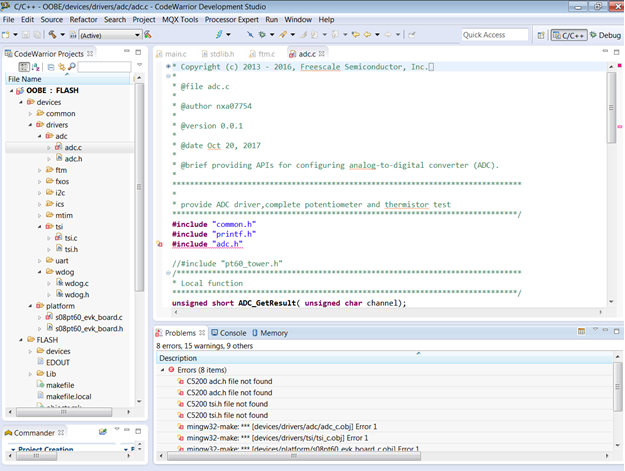Click the search magnifier icon in Projects panel

(71, 67)
